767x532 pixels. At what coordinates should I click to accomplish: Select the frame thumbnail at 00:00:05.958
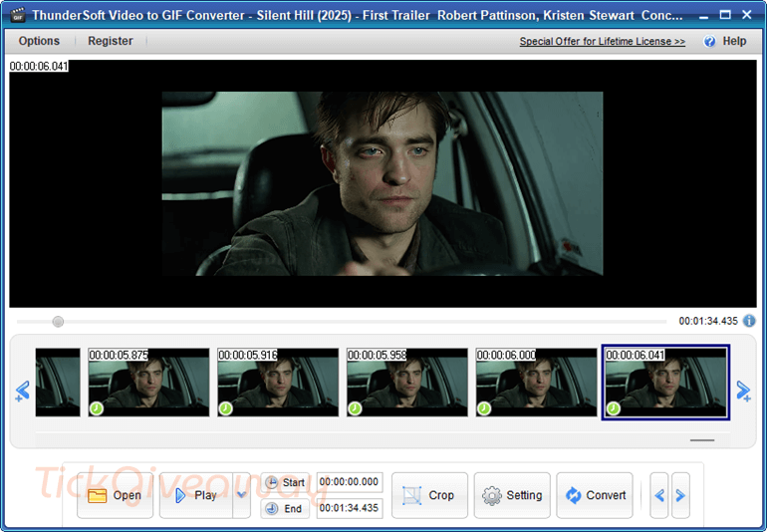(407, 383)
